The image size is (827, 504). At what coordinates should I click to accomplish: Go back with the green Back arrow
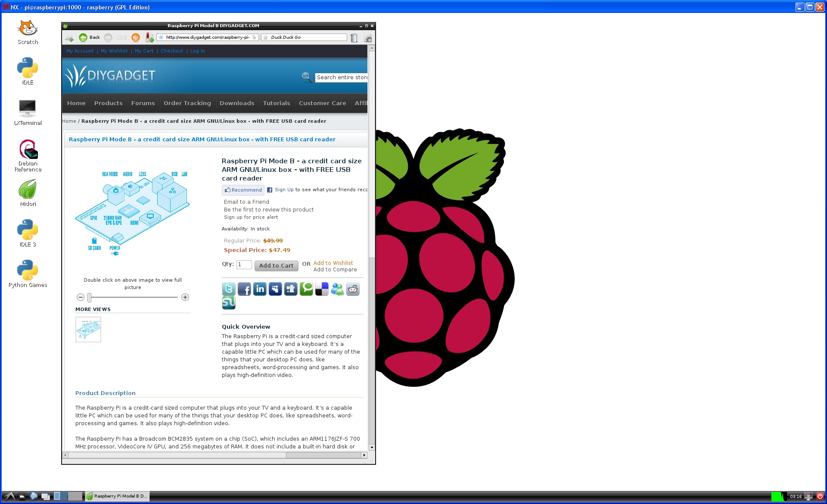pyautogui.click(x=89, y=37)
